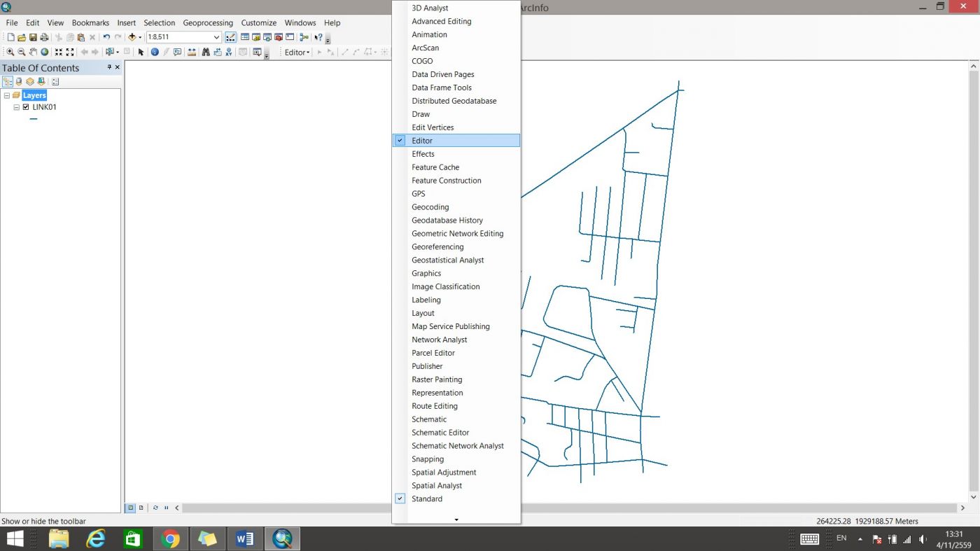Viewport: 980px width, 551px height.
Task: Expand more toolbars with bottom arrow
Action: (456, 519)
